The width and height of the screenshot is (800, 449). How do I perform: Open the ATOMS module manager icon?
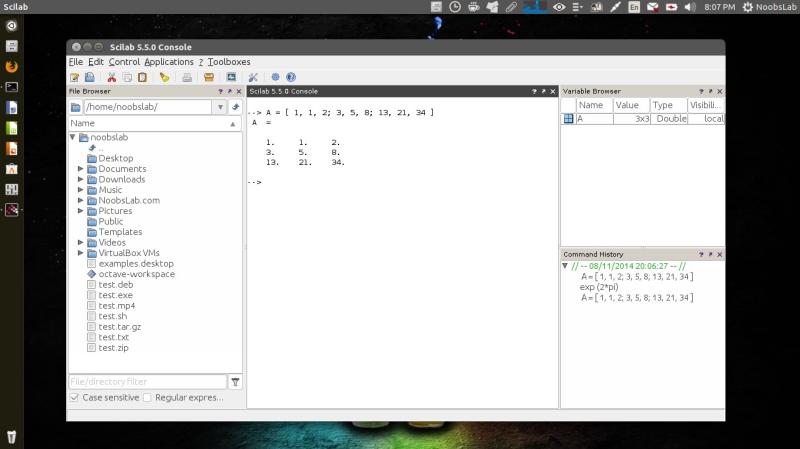coord(209,78)
